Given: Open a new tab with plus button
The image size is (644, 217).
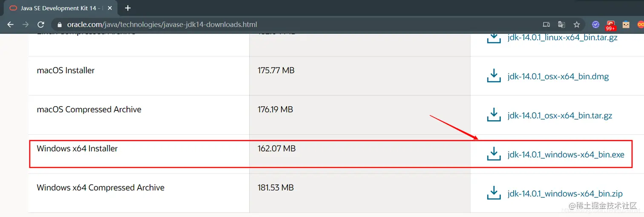Looking at the screenshot, I should point(128,8).
